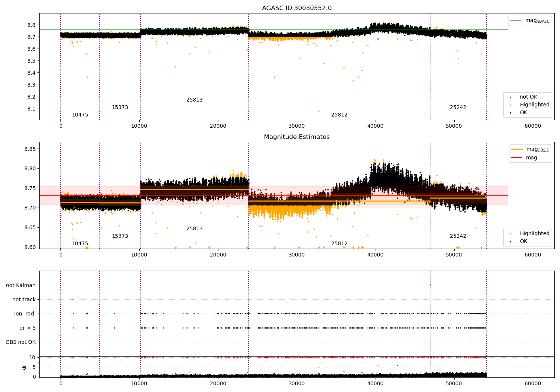This screenshot has height=392, width=560.
Task: Click y-axis tick 8.7 in top plot
Action: click(x=31, y=37)
